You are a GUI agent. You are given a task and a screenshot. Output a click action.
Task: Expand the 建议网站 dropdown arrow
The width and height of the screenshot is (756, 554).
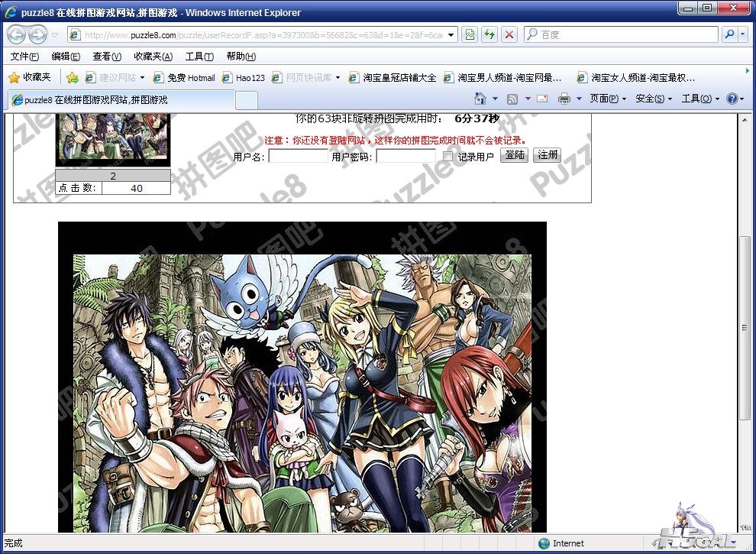142,78
